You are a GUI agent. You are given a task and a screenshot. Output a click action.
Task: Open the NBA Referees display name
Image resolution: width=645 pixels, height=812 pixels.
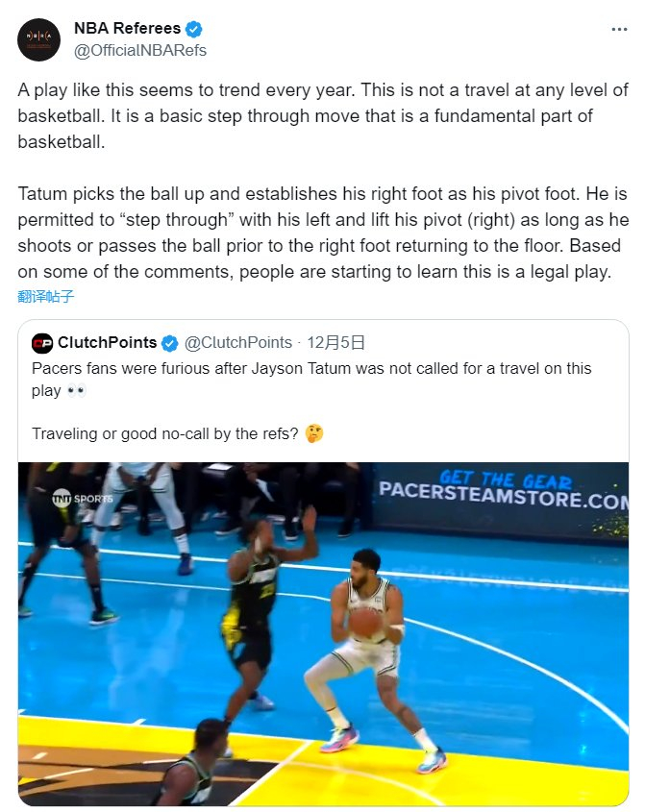pyautogui.click(x=128, y=29)
